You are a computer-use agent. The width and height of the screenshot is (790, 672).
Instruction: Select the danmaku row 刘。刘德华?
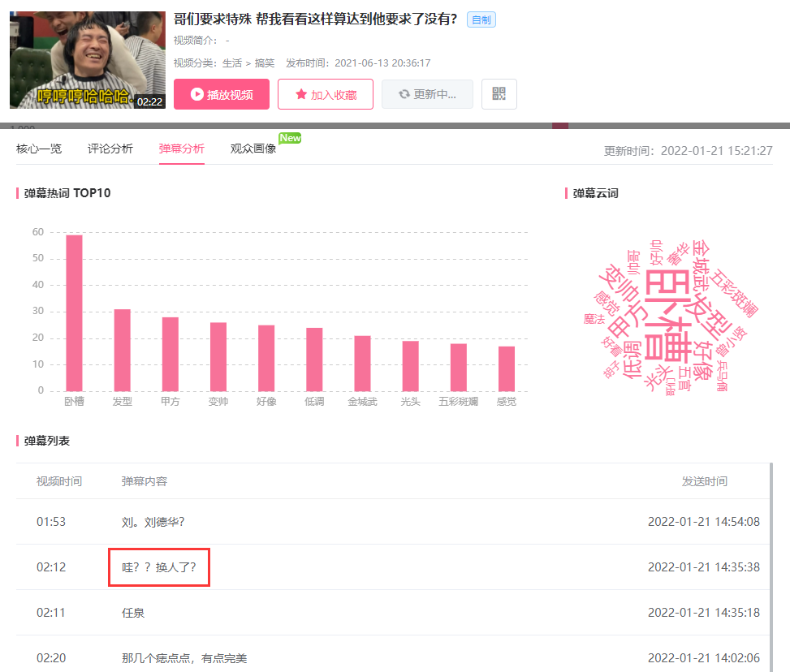[x=393, y=522]
